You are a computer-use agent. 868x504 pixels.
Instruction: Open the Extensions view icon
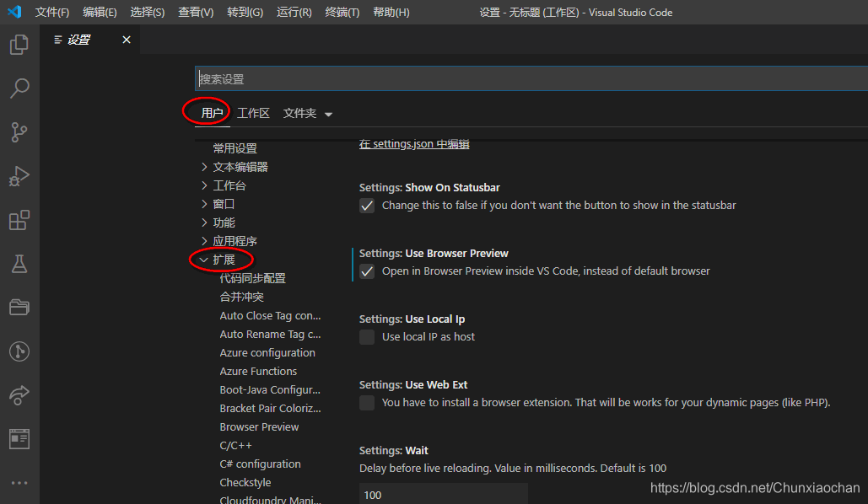tap(19, 220)
